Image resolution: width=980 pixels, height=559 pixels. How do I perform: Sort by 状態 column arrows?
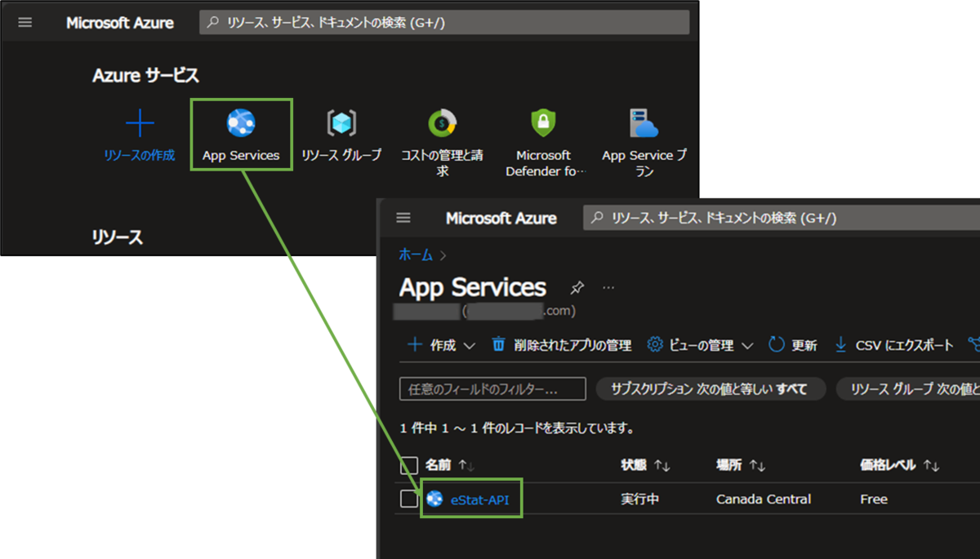pyautogui.click(x=661, y=465)
